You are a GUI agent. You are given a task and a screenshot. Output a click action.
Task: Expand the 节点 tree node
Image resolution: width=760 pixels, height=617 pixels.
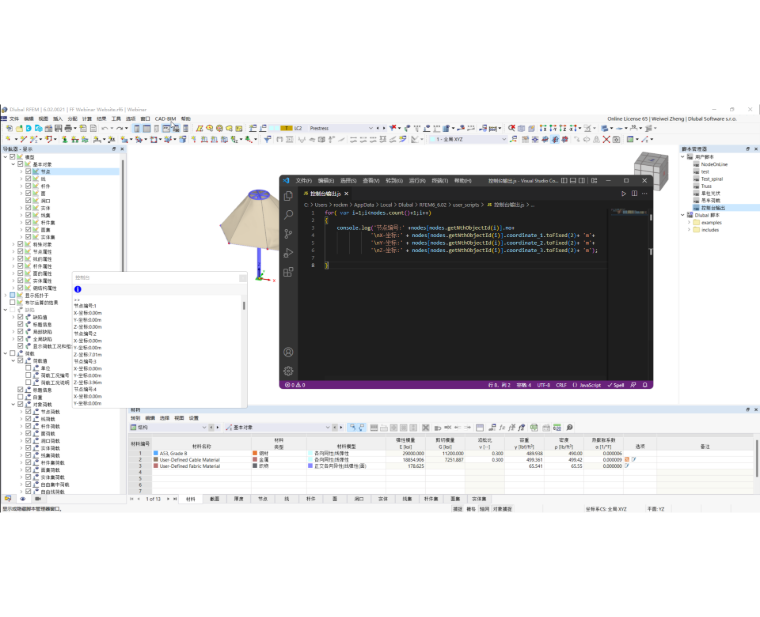21,171
